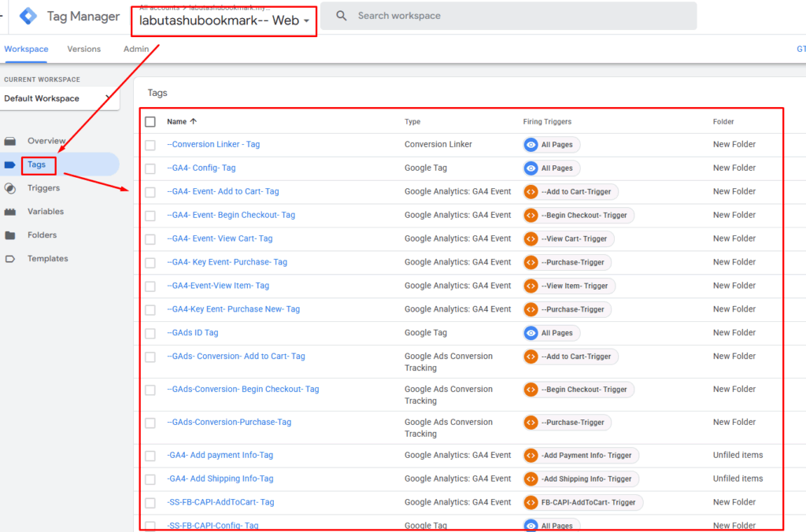The height and width of the screenshot is (532, 806).
Task: Click the Folders icon in sidebar
Action: click(10, 235)
